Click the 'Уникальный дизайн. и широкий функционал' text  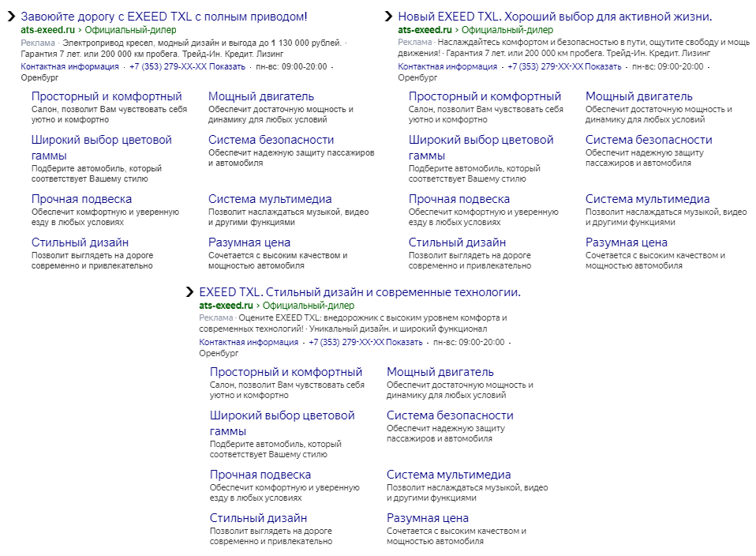coord(399,329)
